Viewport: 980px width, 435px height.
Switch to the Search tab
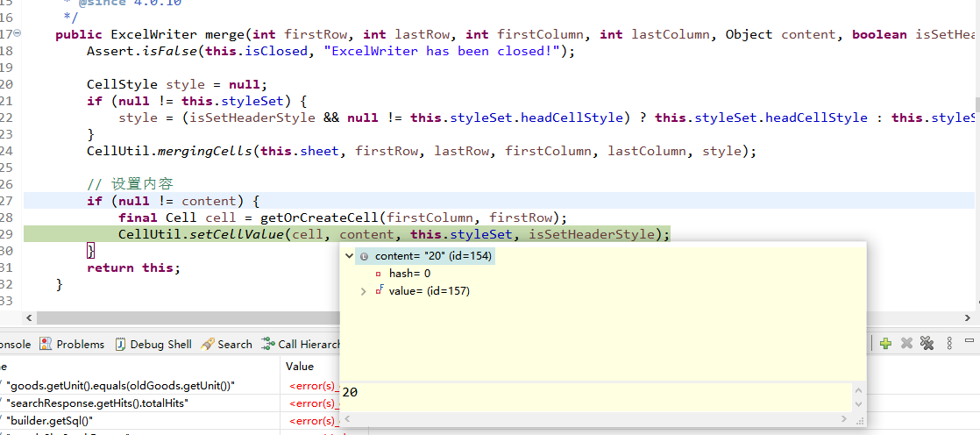[x=227, y=344]
